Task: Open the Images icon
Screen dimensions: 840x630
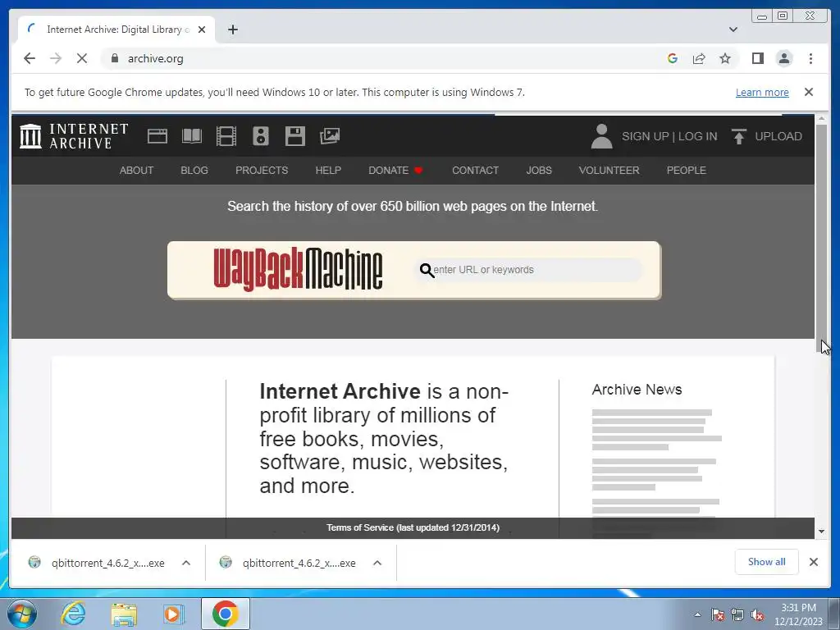Action: click(x=330, y=136)
